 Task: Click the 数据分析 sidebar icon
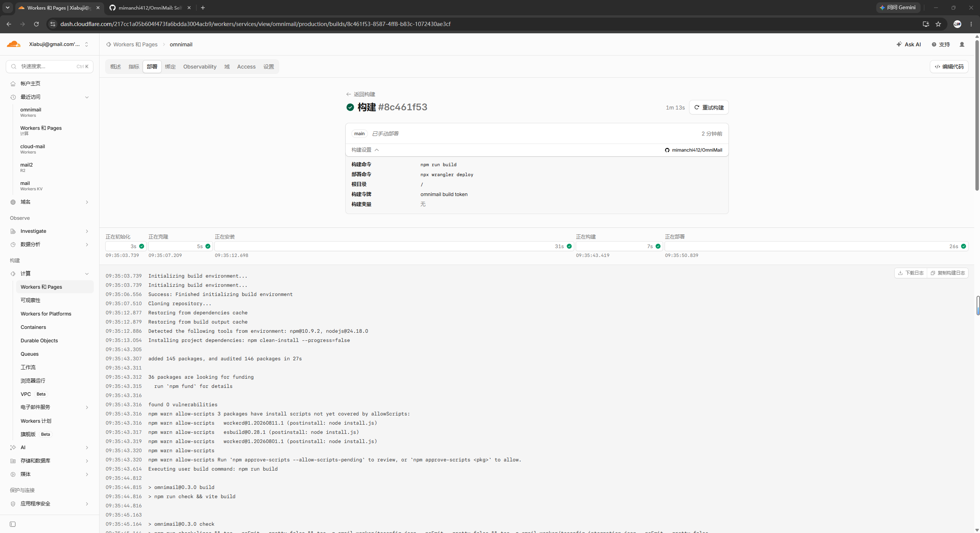(x=13, y=244)
